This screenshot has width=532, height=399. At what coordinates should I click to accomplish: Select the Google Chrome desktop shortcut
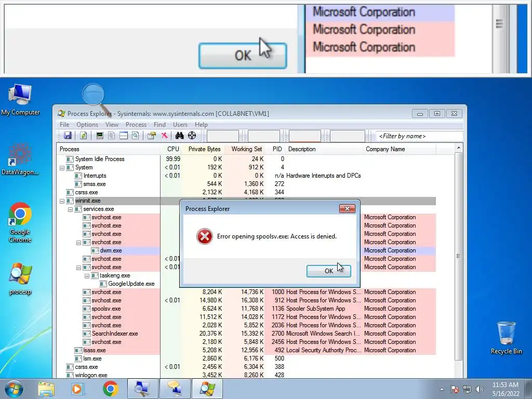pyautogui.click(x=20, y=222)
